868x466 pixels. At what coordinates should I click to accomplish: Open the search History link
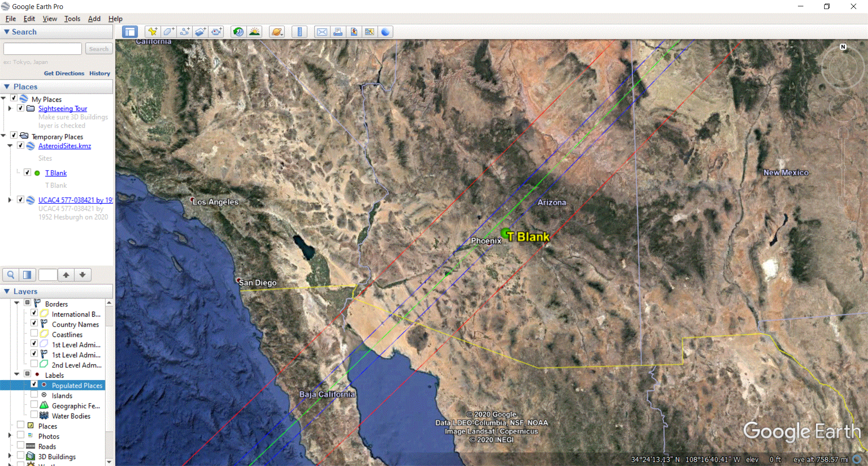pyautogui.click(x=99, y=73)
